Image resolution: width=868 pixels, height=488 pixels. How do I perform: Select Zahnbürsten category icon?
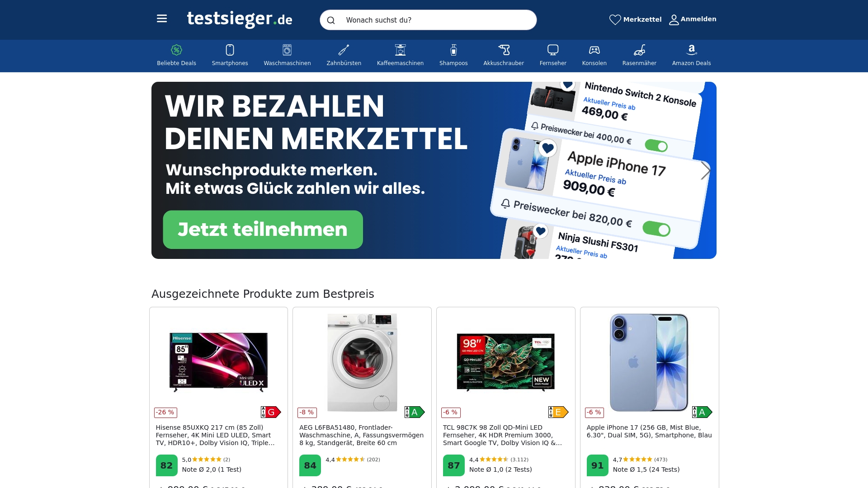click(344, 50)
